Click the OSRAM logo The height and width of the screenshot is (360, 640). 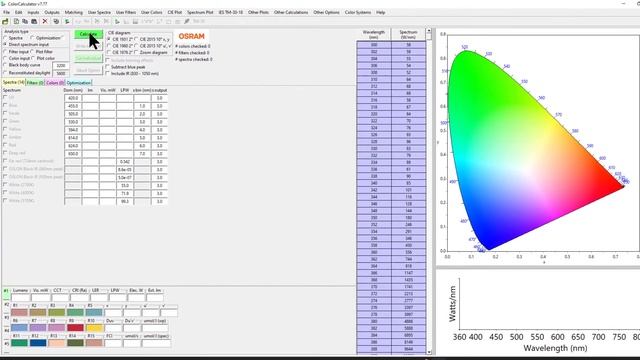click(191, 36)
